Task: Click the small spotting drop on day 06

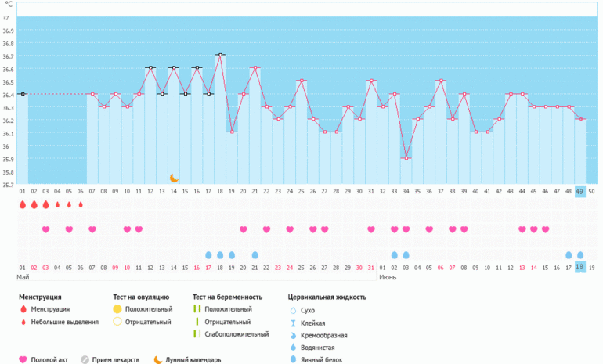Action: pyautogui.click(x=81, y=204)
